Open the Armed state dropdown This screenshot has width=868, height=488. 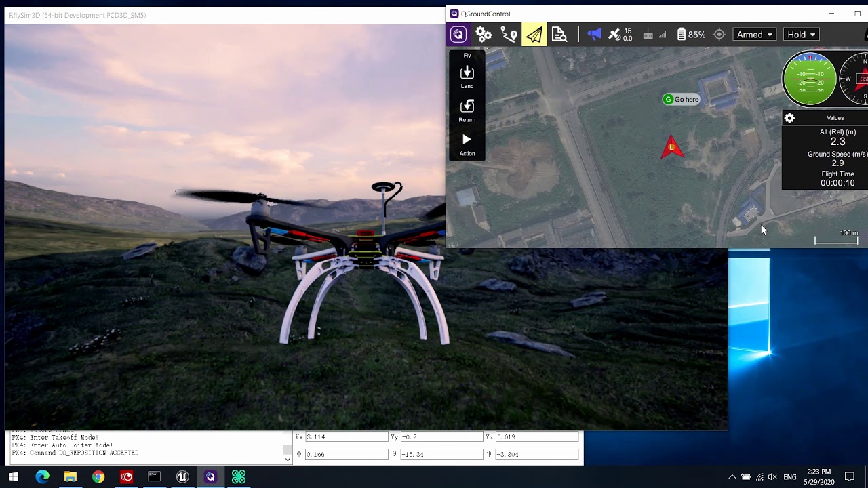[x=754, y=35]
